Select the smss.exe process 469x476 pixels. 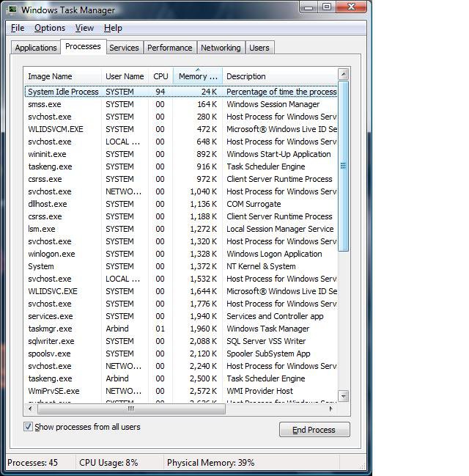(181, 104)
